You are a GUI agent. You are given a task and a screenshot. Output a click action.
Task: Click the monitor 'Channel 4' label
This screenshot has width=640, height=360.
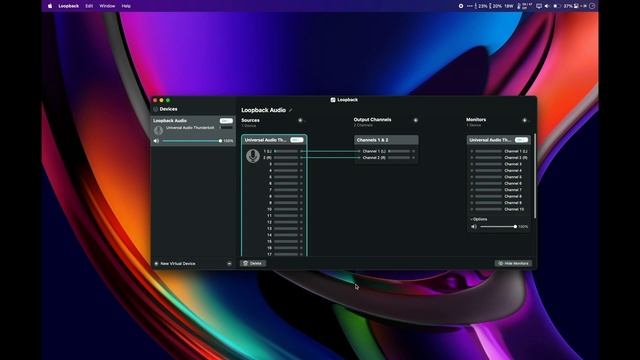(x=513, y=171)
